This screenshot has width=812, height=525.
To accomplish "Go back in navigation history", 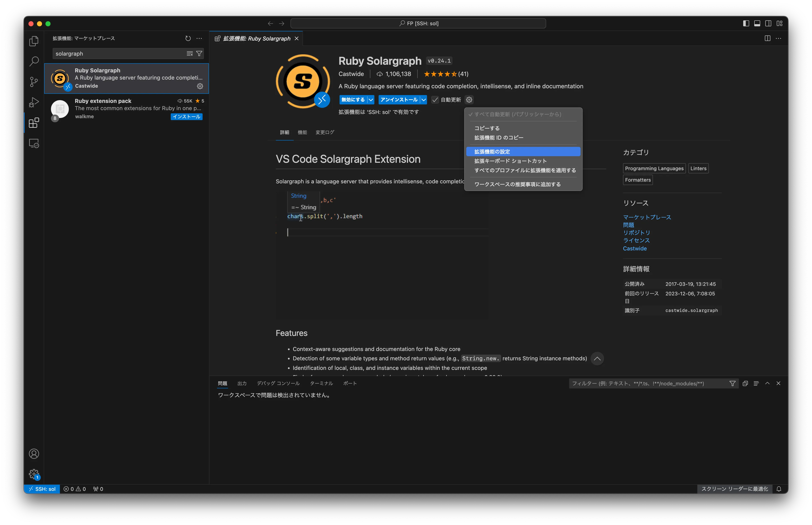I will pos(271,23).
